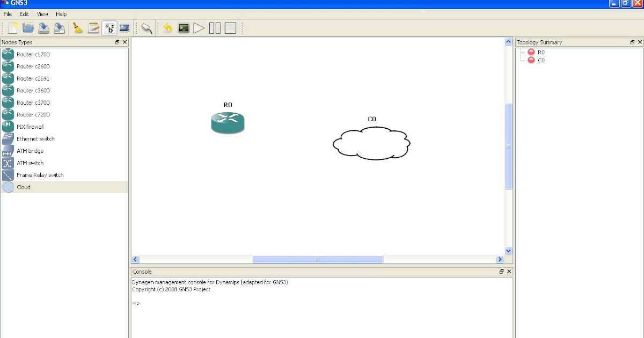Stop all devices with the stop button

[x=230, y=28]
